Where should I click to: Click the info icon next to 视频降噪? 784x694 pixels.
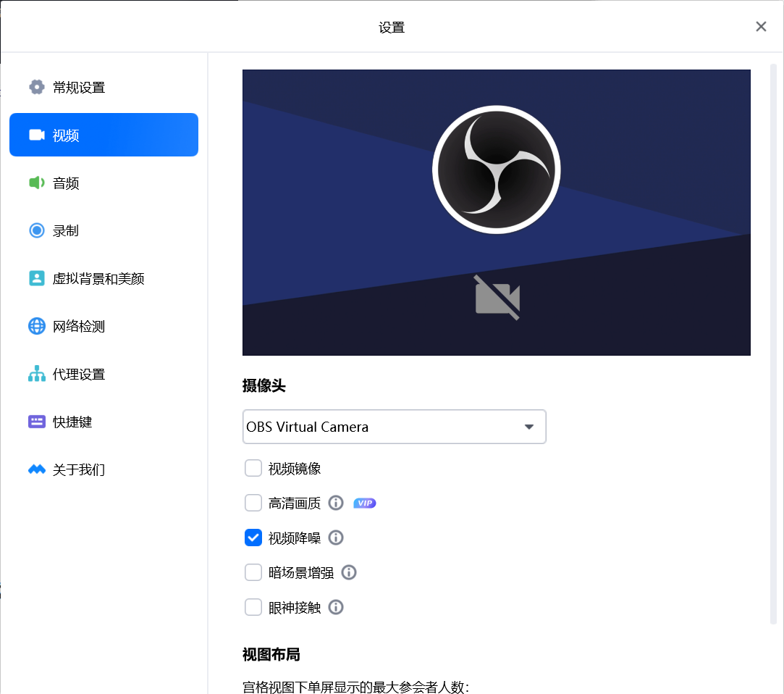pos(335,538)
